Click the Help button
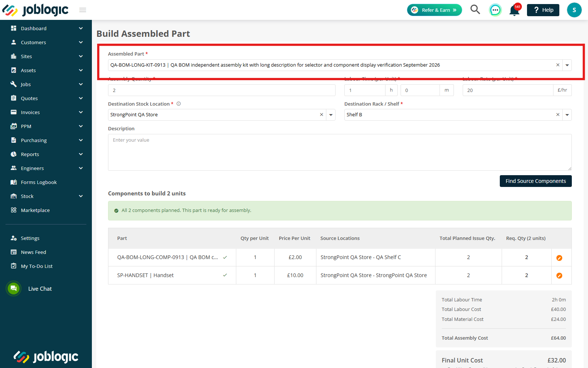This screenshot has width=588, height=368. point(543,10)
